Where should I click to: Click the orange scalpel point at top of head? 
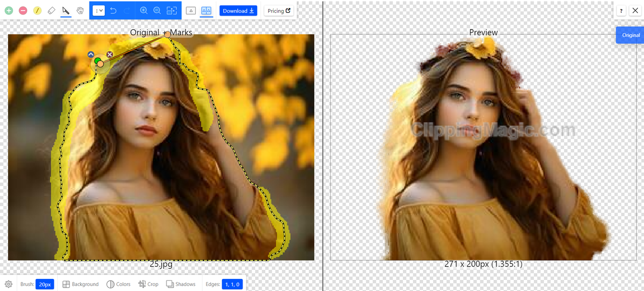pos(167,35)
